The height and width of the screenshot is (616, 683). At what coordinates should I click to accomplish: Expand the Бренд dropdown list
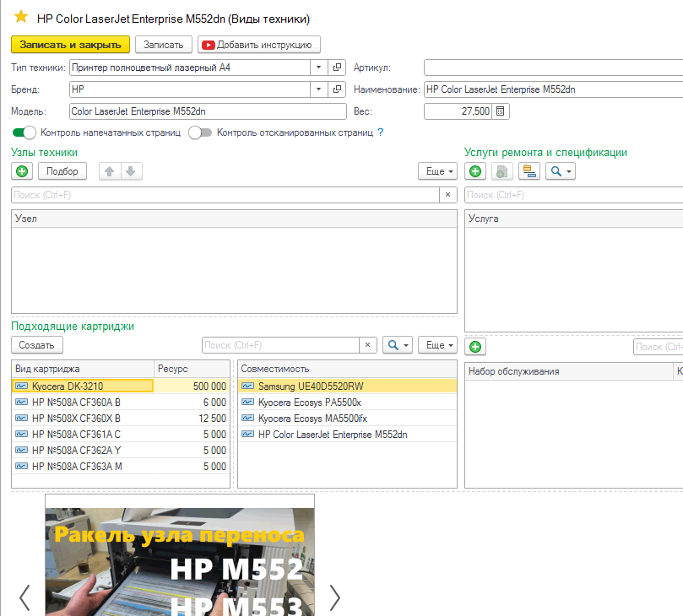(319, 89)
